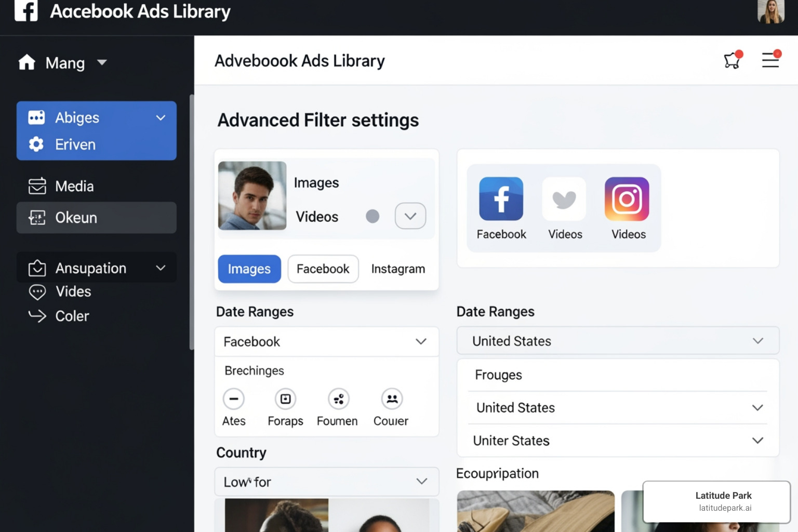This screenshot has height=532, width=798.
Task: Open the Facebook Date Ranges dropdown
Action: tap(326, 341)
